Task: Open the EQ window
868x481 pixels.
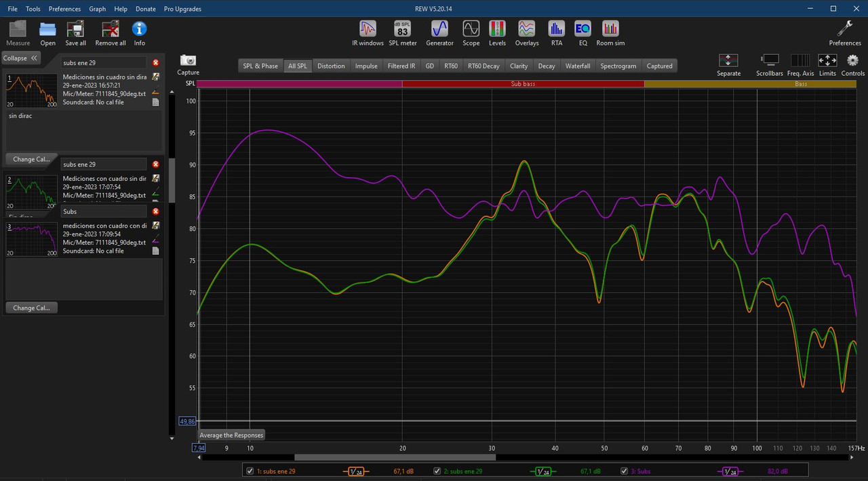Action: tap(583, 33)
